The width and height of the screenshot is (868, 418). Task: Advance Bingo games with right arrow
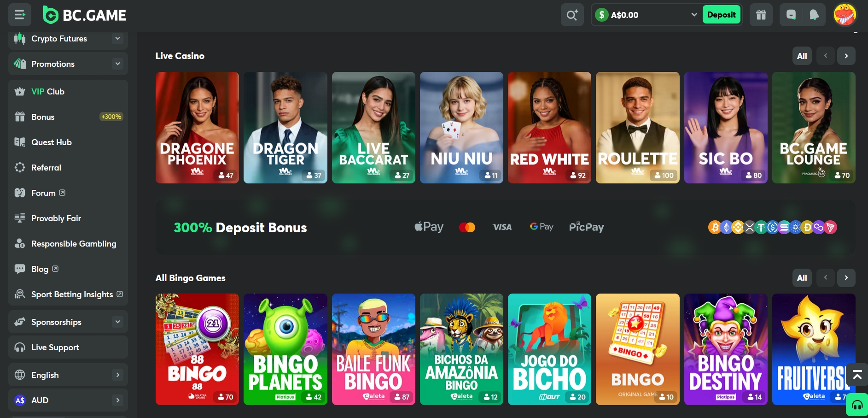[x=846, y=278]
